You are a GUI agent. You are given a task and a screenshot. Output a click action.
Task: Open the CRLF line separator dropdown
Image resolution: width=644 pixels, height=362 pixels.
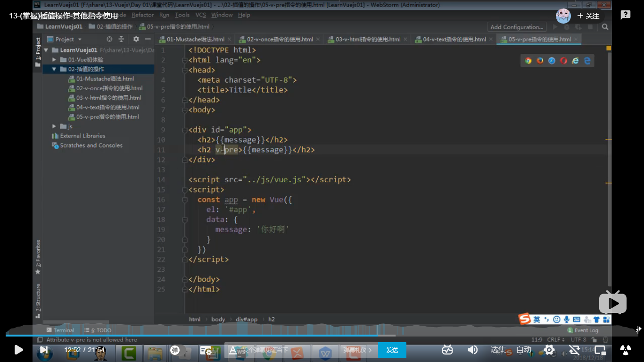point(556,339)
